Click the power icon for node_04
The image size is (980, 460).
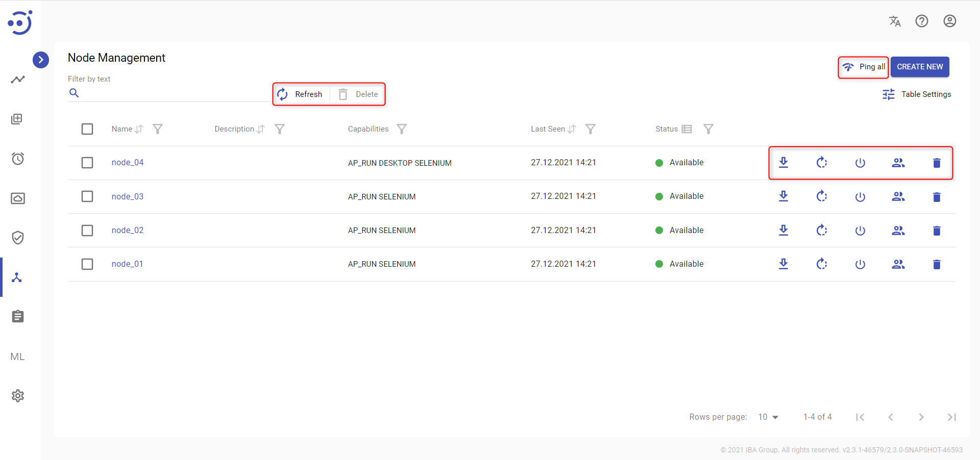(860, 163)
